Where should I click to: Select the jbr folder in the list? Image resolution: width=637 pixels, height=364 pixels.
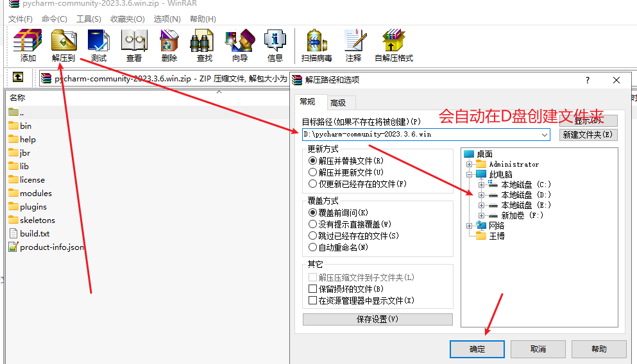pos(19,153)
